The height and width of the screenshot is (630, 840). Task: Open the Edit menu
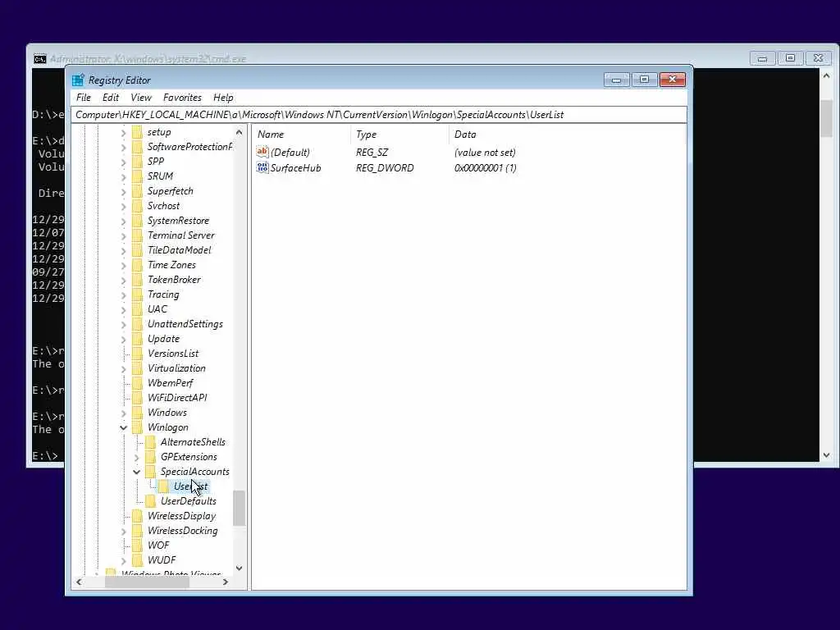(111, 98)
